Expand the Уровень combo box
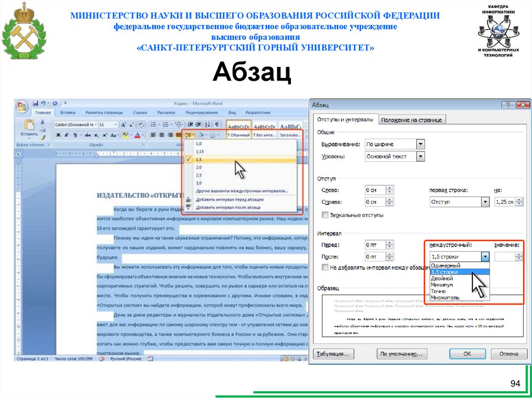The height and width of the screenshot is (398, 532). click(420, 156)
